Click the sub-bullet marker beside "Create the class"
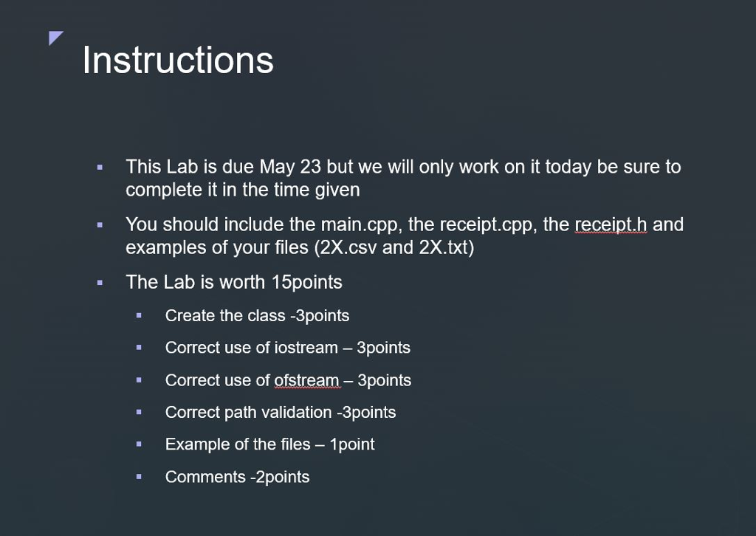This screenshot has width=756, height=536. tap(139, 316)
